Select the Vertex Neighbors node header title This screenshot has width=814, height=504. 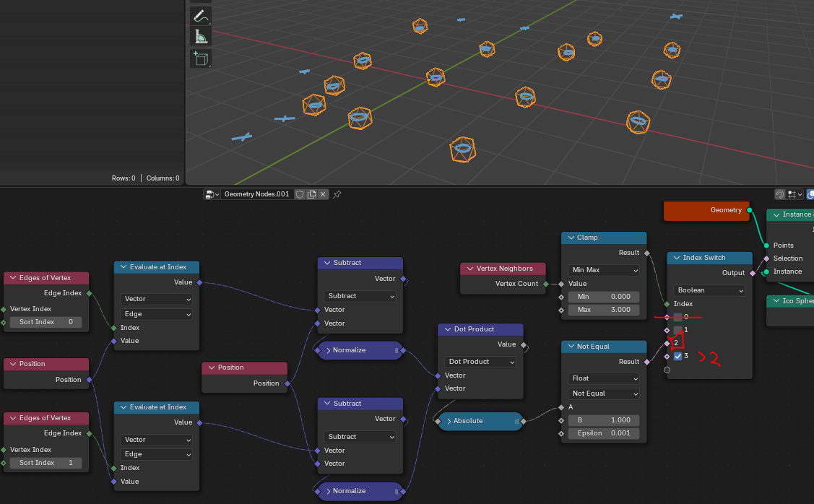(x=505, y=269)
